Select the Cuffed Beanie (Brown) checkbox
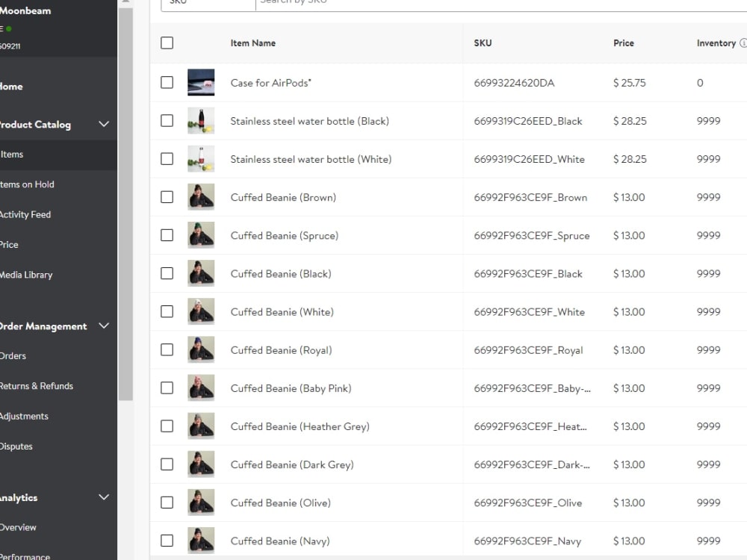The height and width of the screenshot is (560, 747). coord(167,196)
